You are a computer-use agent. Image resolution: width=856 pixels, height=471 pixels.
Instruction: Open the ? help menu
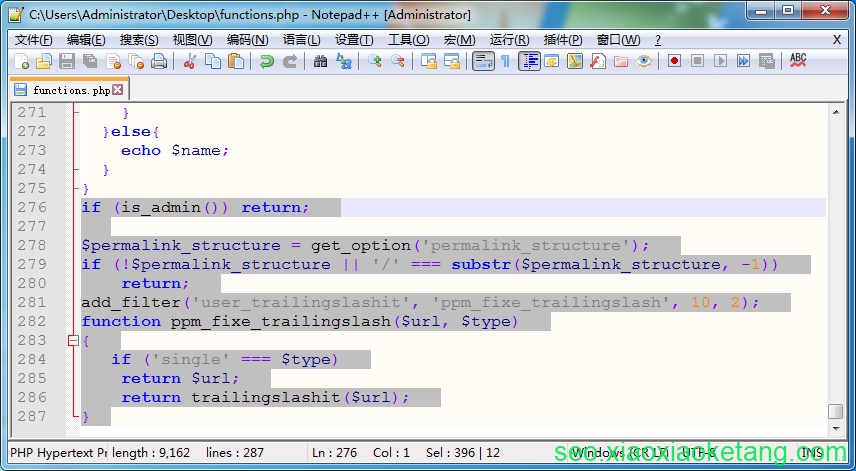658,40
